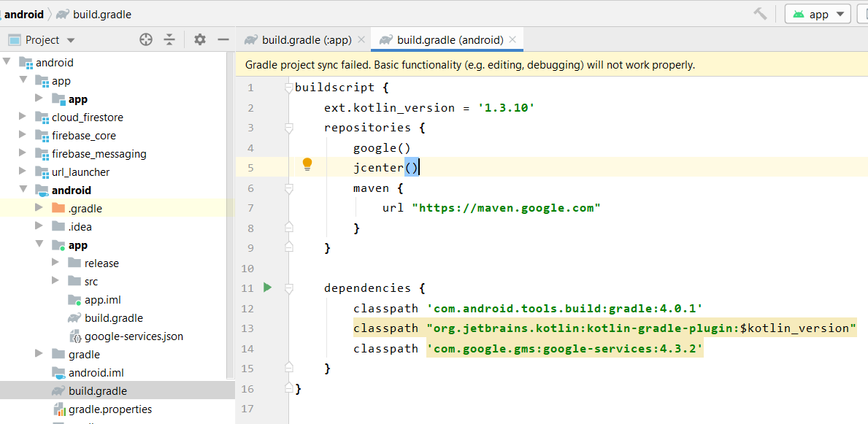Open the app run configuration dropdown

coord(818,15)
